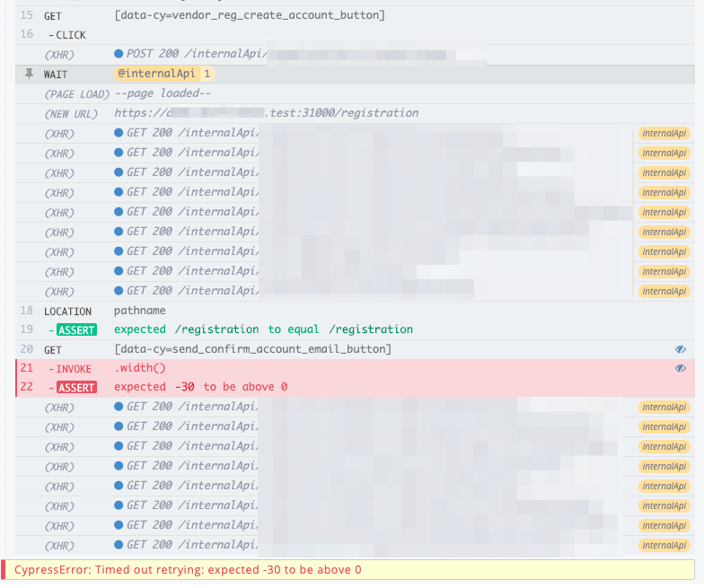The width and height of the screenshot is (704, 588).
Task: Select "expected /registration to equal /registration" text
Action: (263, 329)
